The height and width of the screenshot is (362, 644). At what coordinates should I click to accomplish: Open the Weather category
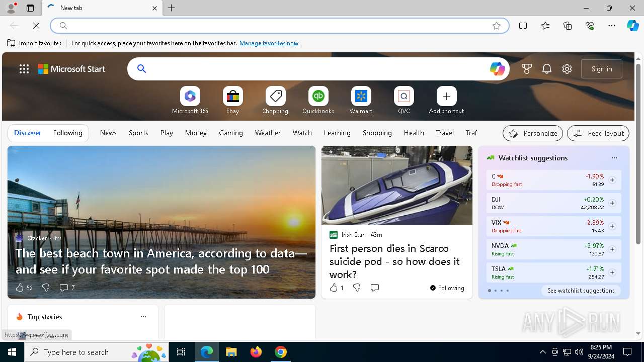click(268, 133)
